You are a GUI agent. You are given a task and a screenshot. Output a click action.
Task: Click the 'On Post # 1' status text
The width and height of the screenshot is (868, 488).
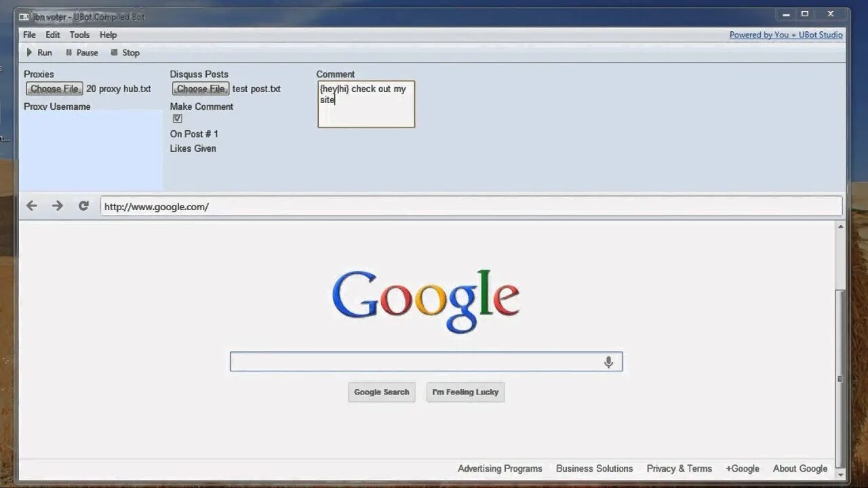(194, 134)
